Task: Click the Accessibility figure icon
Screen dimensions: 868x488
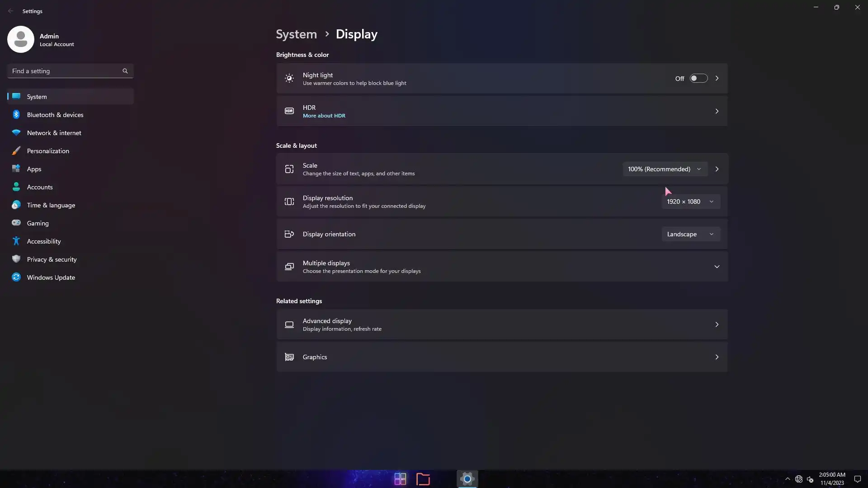Action: 16,241
